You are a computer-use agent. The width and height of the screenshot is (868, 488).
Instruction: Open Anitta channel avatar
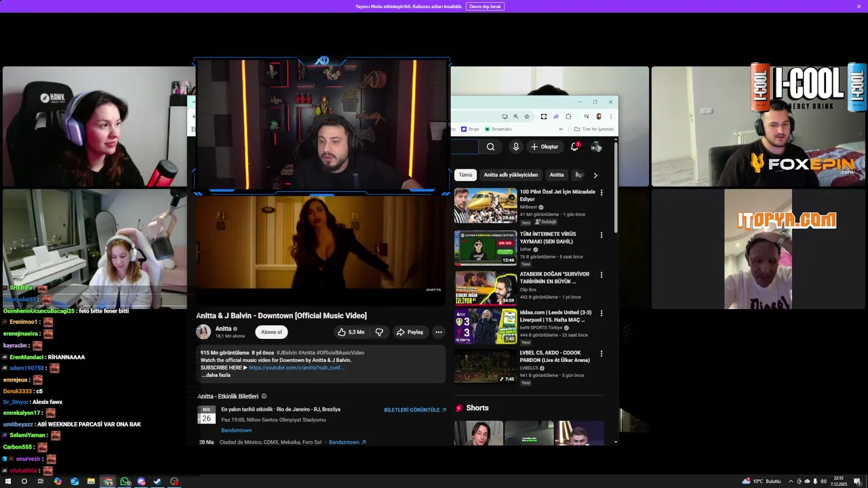click(203, 331)
